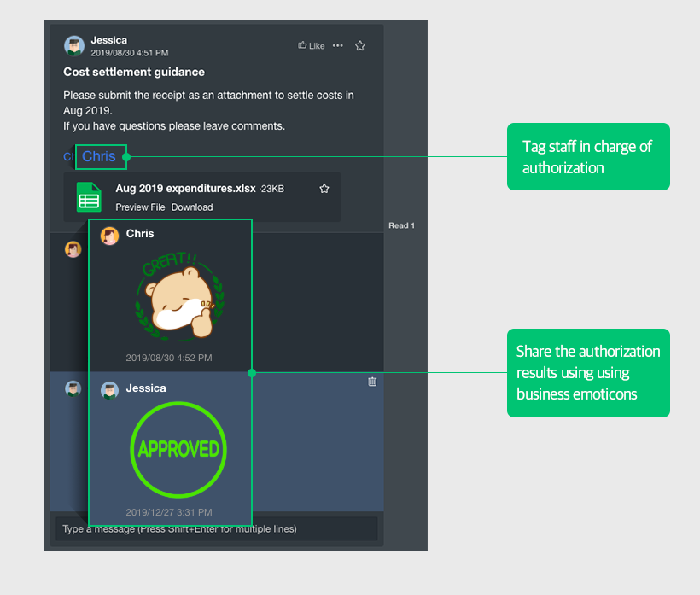Download the attached expenditures file

click(192, 207)
